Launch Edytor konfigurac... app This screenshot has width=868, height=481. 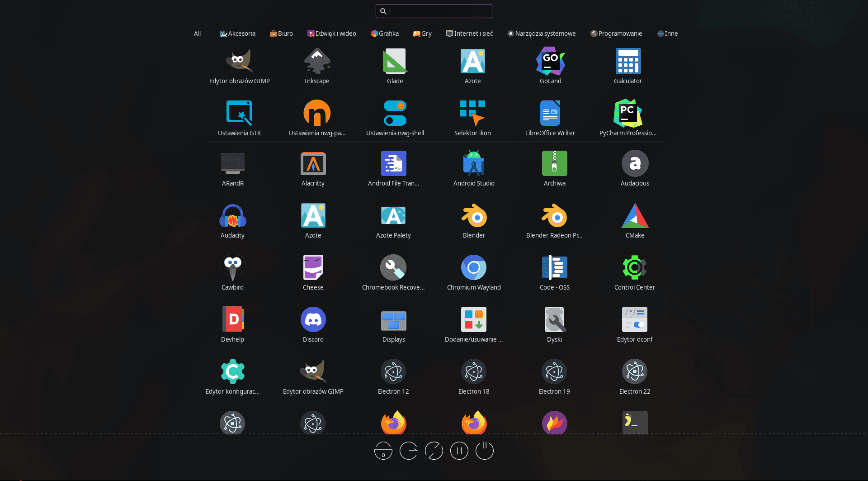[233, 376]
